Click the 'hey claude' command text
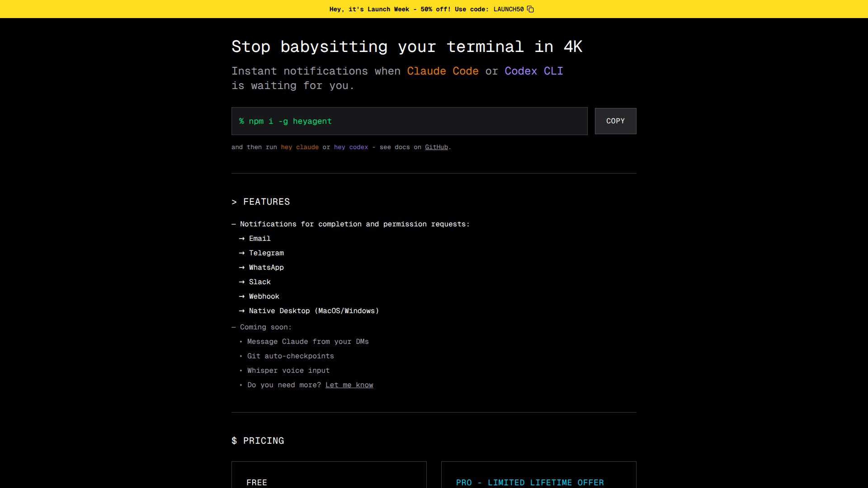The height and width of the screenshot is (488, 868). pyautogui.click(x=299, y=147)
